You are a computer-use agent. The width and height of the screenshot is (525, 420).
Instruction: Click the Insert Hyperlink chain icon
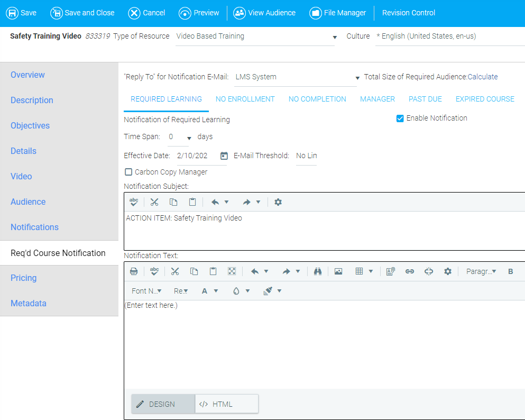tap(409, 271)
